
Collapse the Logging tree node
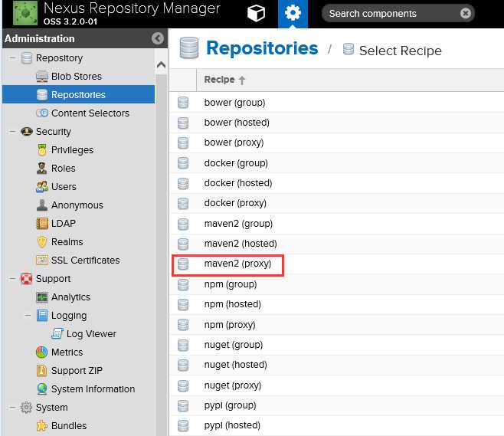28,316
